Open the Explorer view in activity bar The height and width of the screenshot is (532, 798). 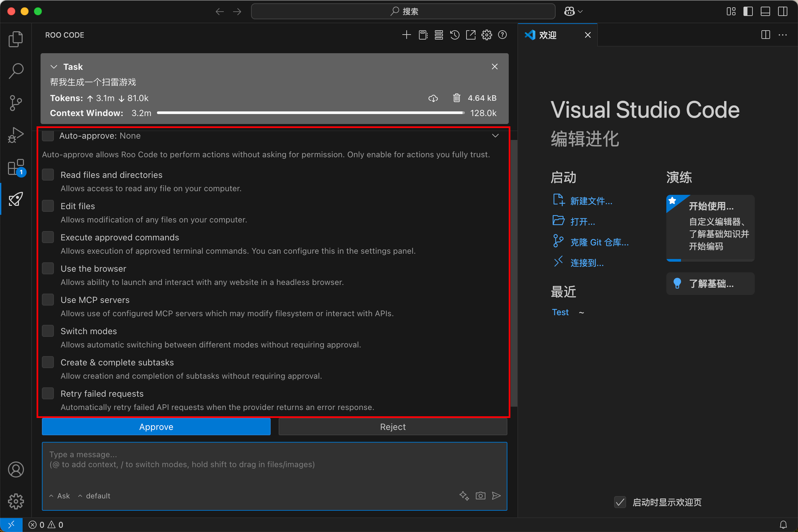click(x=16, y=39)
